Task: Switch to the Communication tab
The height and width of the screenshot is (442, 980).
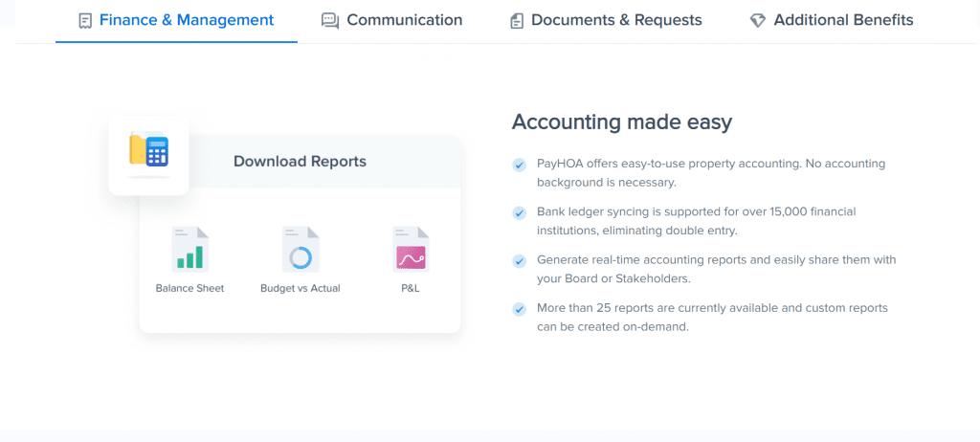Action: point(391,21)
